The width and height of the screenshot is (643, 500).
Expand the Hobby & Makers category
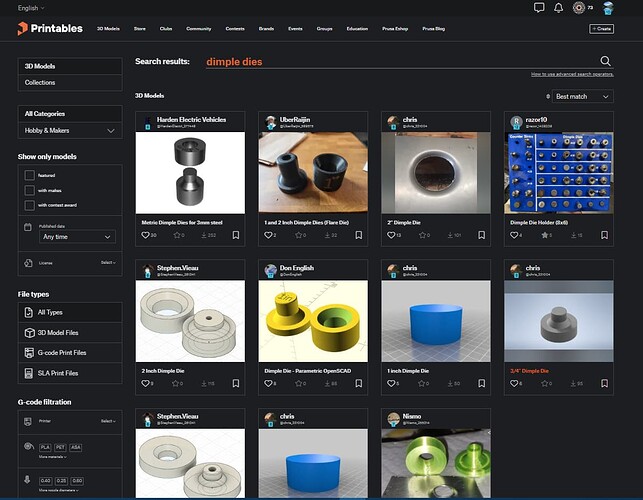pos(70,130)
